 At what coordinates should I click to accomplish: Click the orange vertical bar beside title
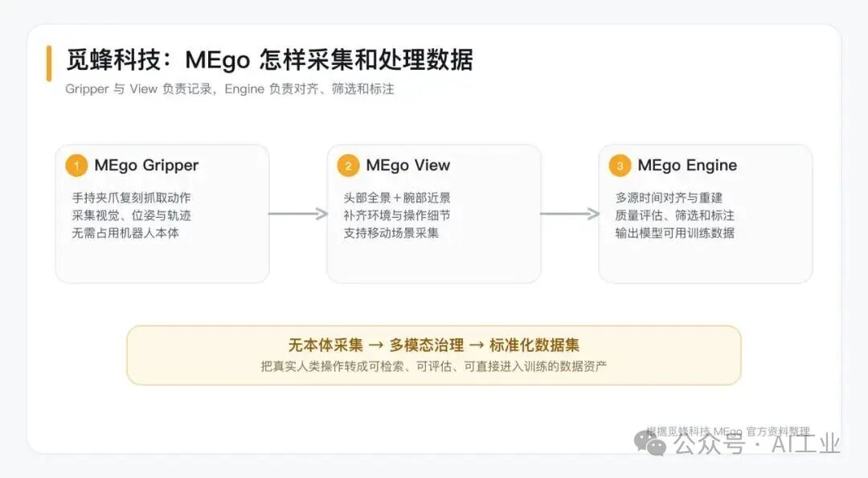[49, 63]
